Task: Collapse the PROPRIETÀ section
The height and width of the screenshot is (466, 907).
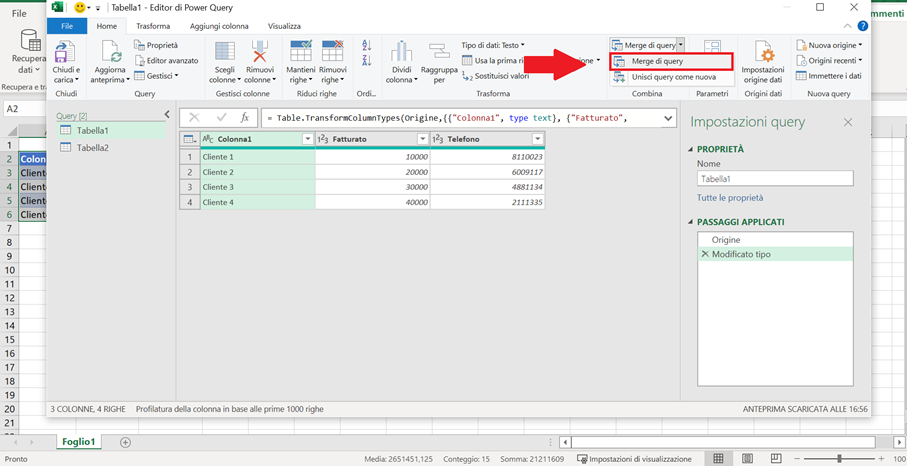Action: pyautogui.click(x=690, y=150)
